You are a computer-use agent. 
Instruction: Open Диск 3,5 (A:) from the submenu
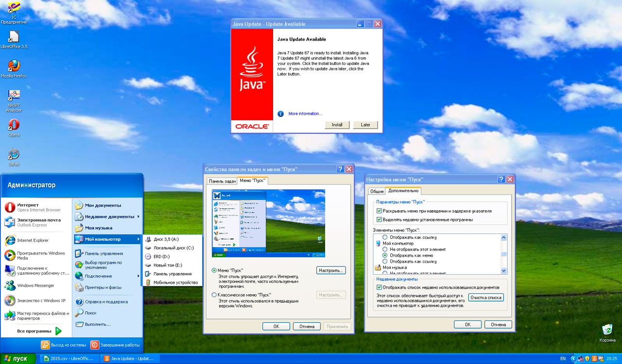coord(173,239)
